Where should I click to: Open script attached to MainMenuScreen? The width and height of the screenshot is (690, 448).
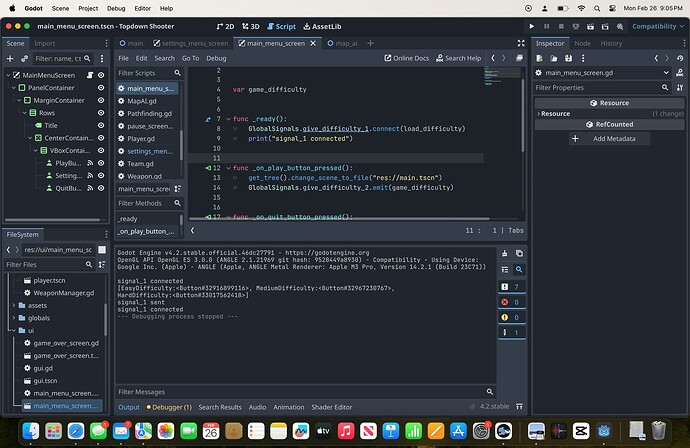click(90, 75)
